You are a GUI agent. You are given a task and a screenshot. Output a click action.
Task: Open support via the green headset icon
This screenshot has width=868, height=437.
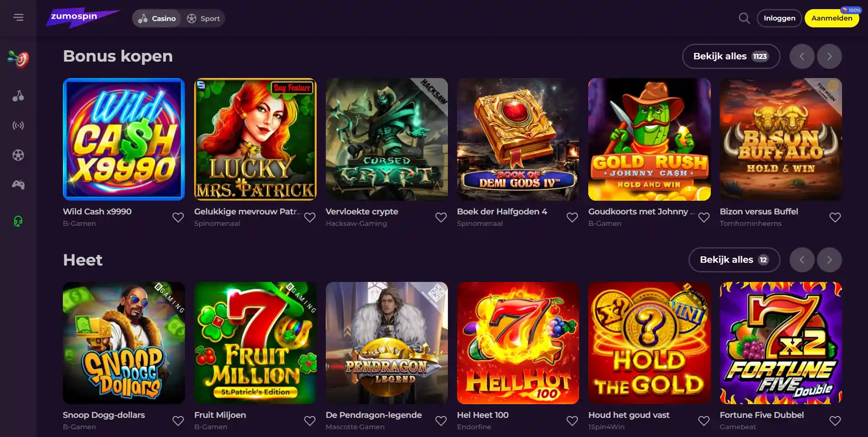[18, 222]
